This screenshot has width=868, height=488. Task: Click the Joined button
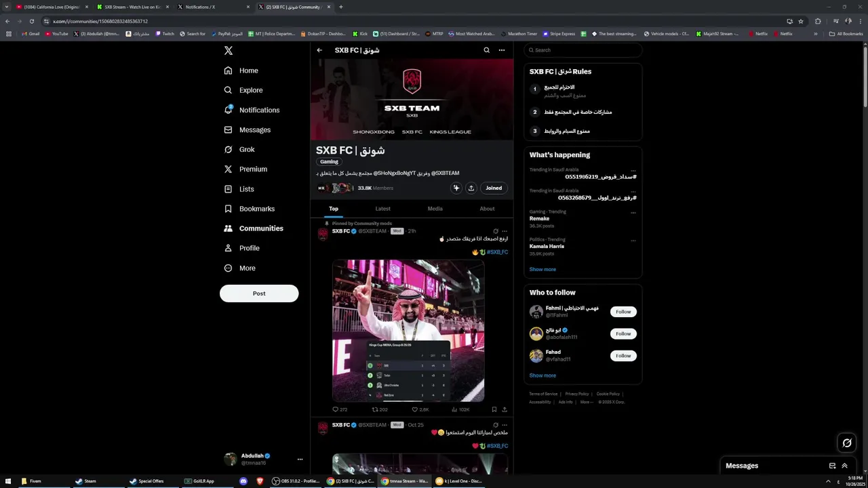(x=494, y=188)
